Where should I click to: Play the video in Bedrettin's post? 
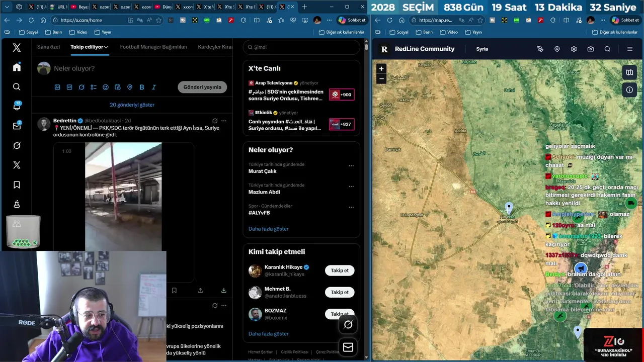123,196
